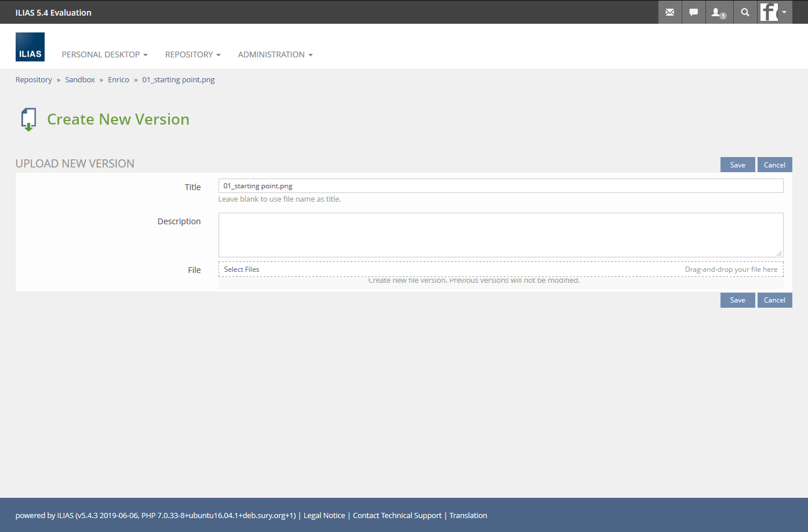The image size is (808, 532).
Task: Open the user avatar menu
Action: pyautogui.click(x=774, y=12)
